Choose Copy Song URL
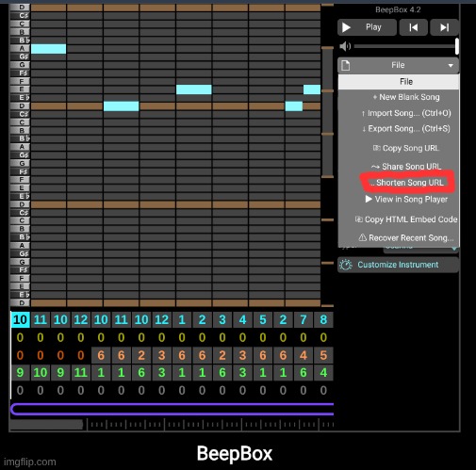 [406, 148]
